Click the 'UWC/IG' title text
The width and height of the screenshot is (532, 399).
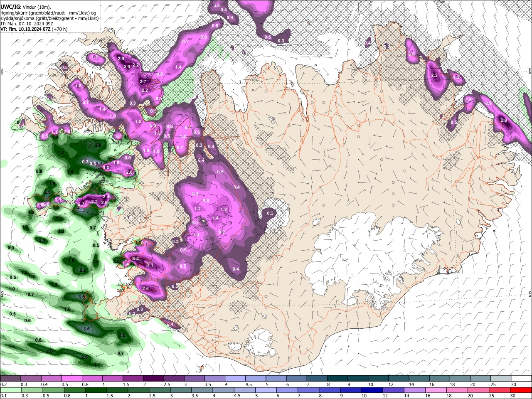[x=10, y=7]
